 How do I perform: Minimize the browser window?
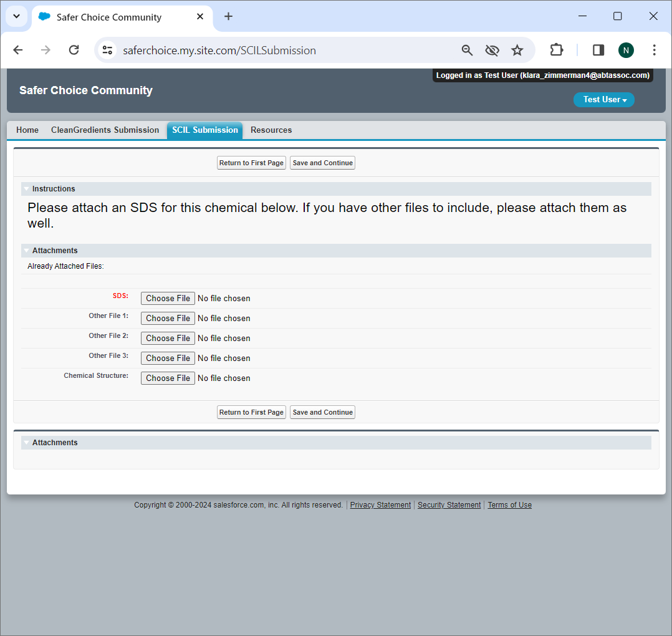click(582, 16)
